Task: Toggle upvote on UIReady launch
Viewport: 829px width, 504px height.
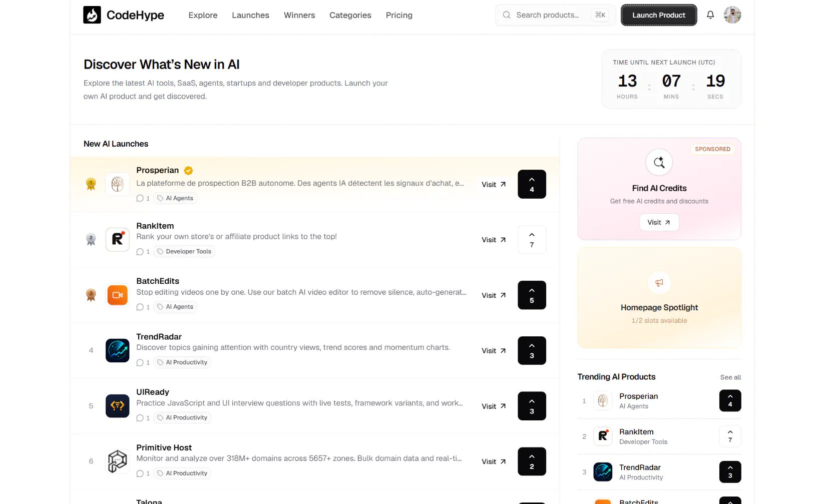Action: click(532, 406)
